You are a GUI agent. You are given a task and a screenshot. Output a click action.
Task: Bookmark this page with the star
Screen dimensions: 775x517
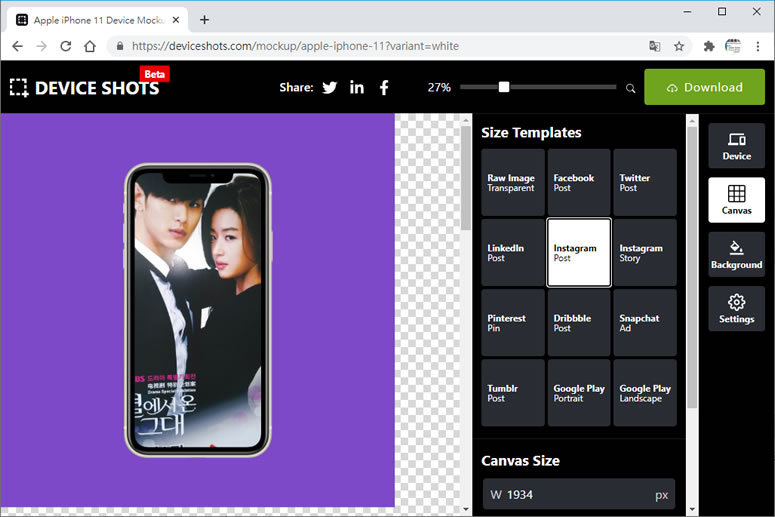[679, 46]
